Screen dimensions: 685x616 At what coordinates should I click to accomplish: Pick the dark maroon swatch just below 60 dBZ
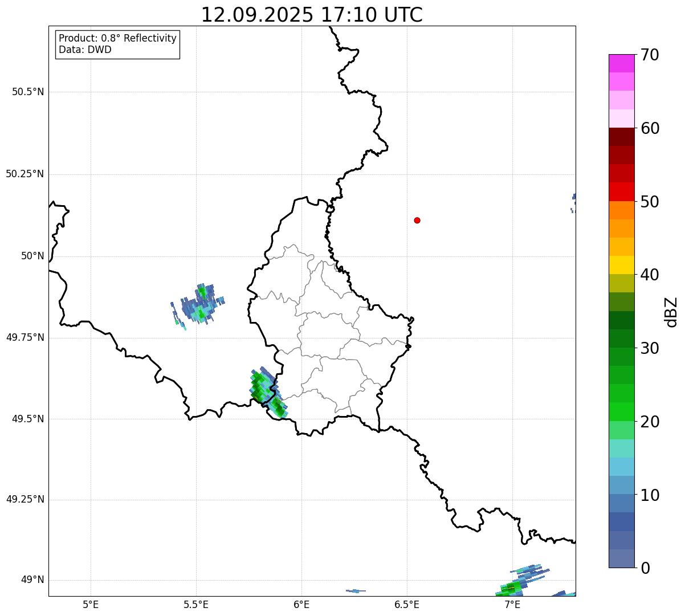pos(621,137)
